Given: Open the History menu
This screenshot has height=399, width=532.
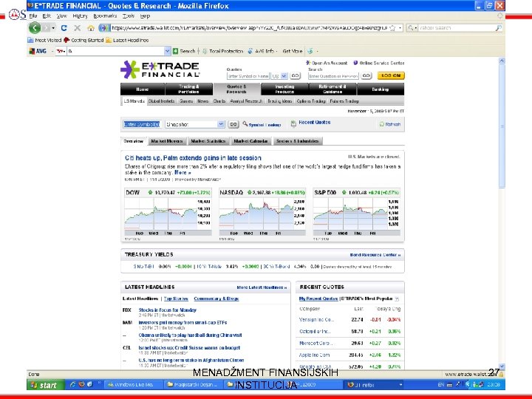Looking at the screenshot, I should click(80, 16).
